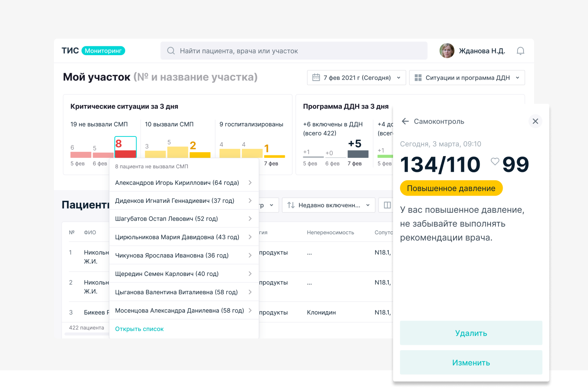Image resolution: width=588 pixels, height=388 pixels.
Task: Select the pink bar with value 6
Action: click(x=81, y=155)
